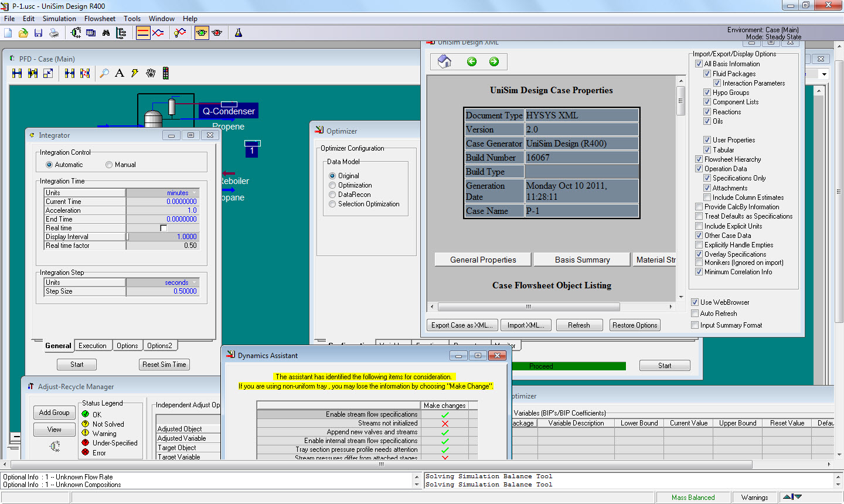The height and width of the screenshot is (504, 844).
Task: Switch to Integrator Execution tab
Action: [x=93, y=346]
